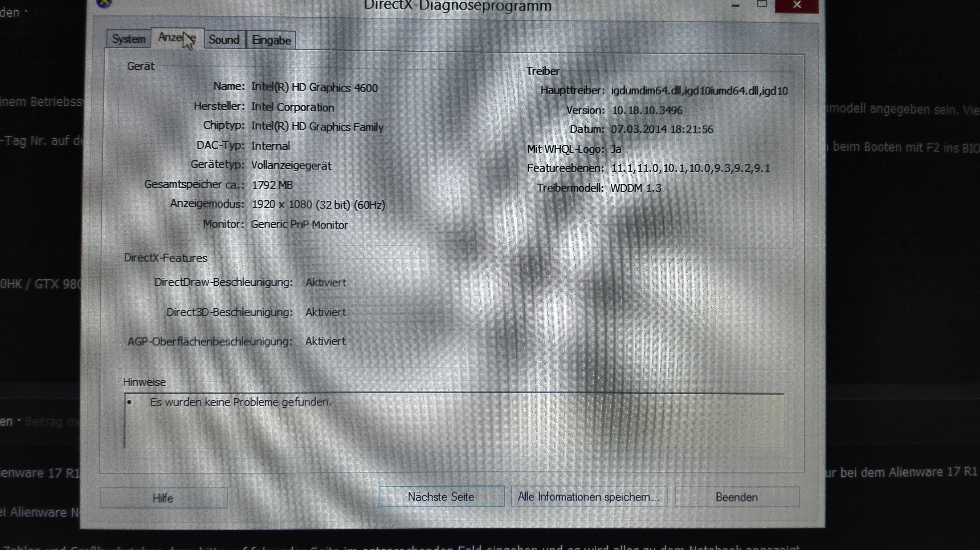
Task: Click 'Es wurden keine Probleme gefunden.'
Action: 241,402
